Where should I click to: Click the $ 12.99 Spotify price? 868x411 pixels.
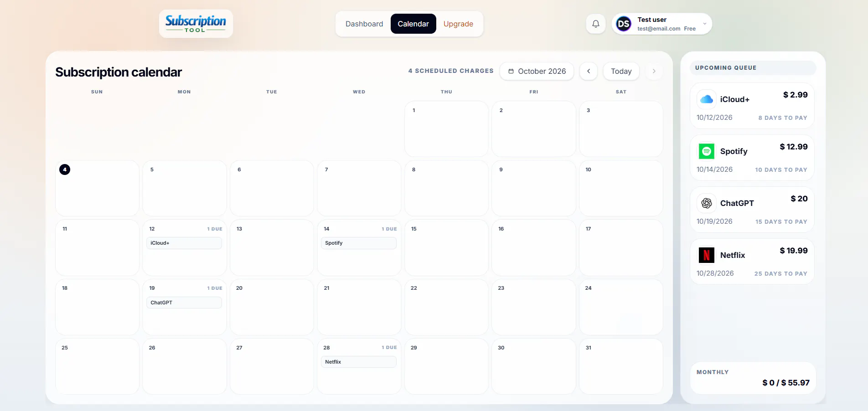[x=793, y=147]
